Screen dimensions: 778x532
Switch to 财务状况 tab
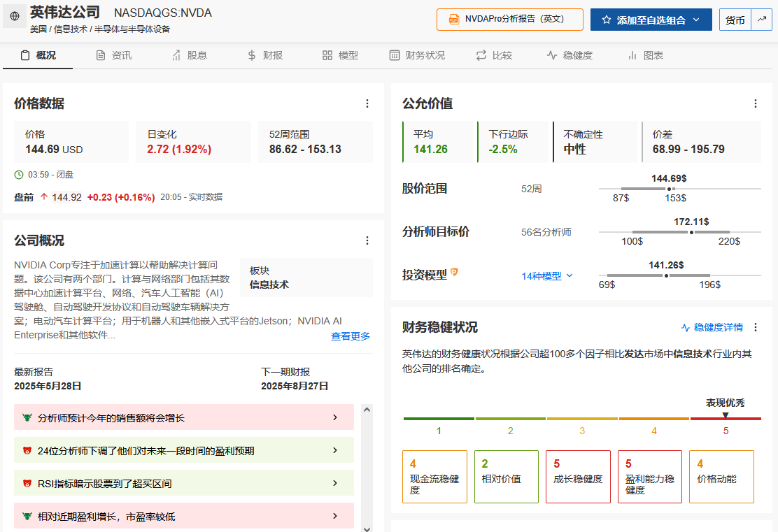pyautogui.click(x=417, y=55)
